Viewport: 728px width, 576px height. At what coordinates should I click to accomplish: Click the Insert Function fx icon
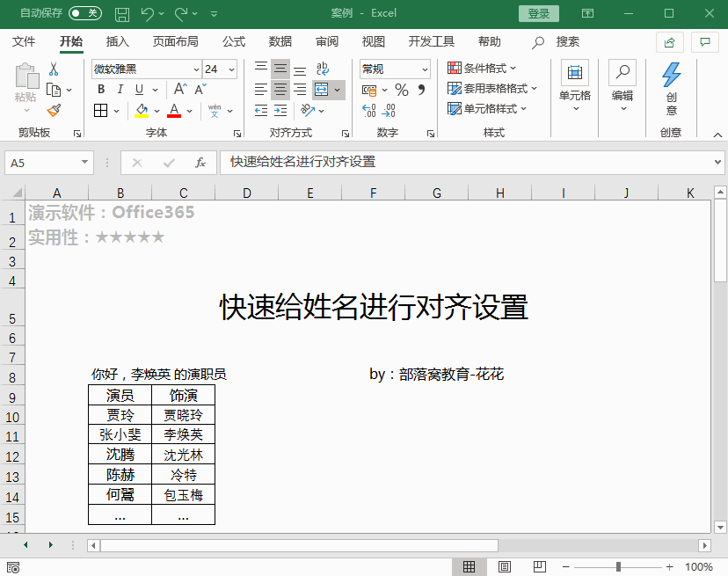point(200,163)
